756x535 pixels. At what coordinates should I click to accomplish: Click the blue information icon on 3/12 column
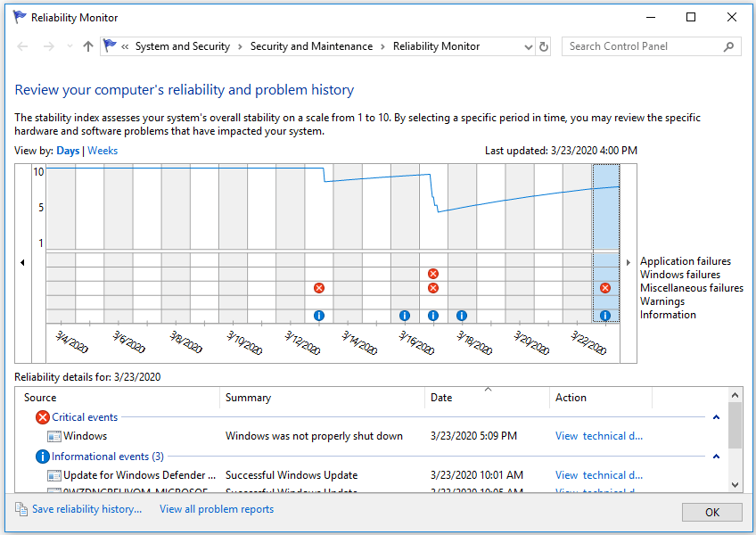click(x=318, y=315)
